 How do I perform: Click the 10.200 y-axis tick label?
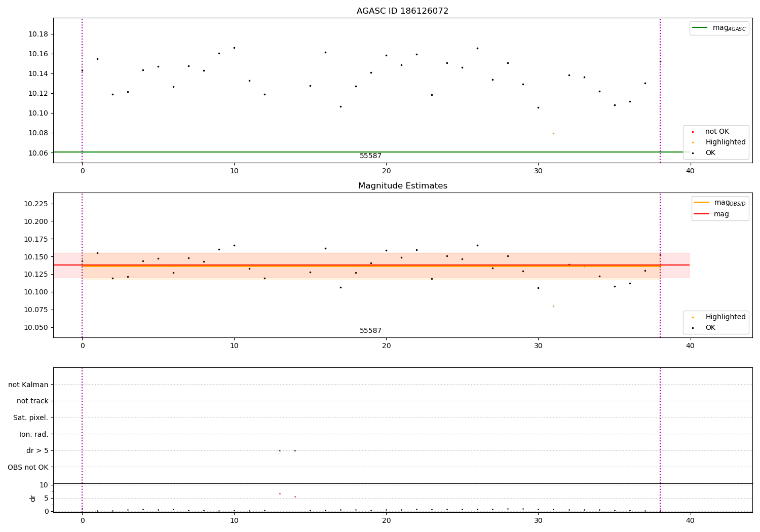click(x=36, y=221)
